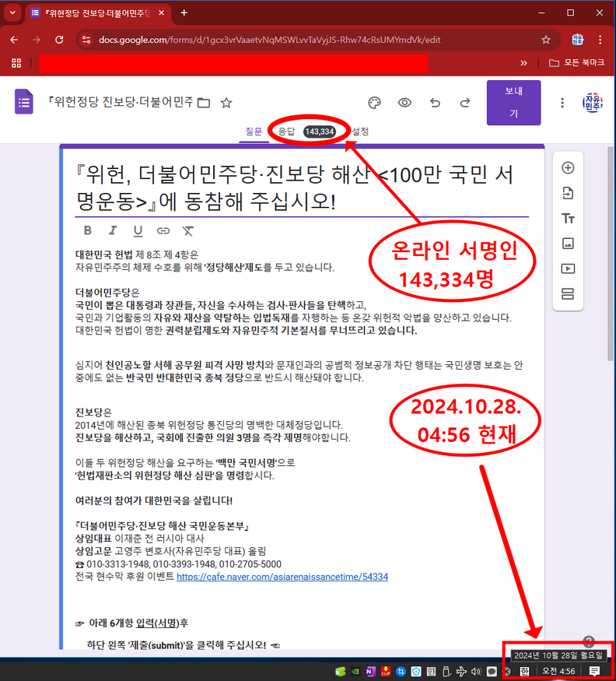Toggle the 한 Korean IME indicator
Image resolution: width=616 pixels, height=681 pixels.
pos(524,672)
